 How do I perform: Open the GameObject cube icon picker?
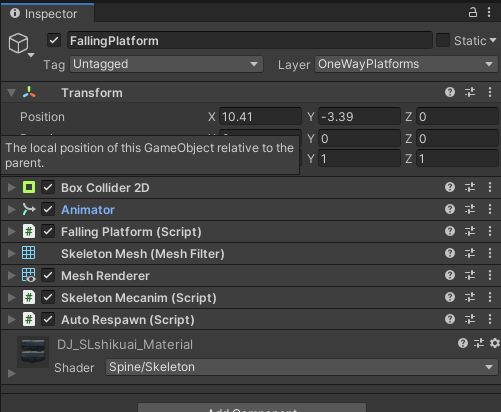[21, 44]
